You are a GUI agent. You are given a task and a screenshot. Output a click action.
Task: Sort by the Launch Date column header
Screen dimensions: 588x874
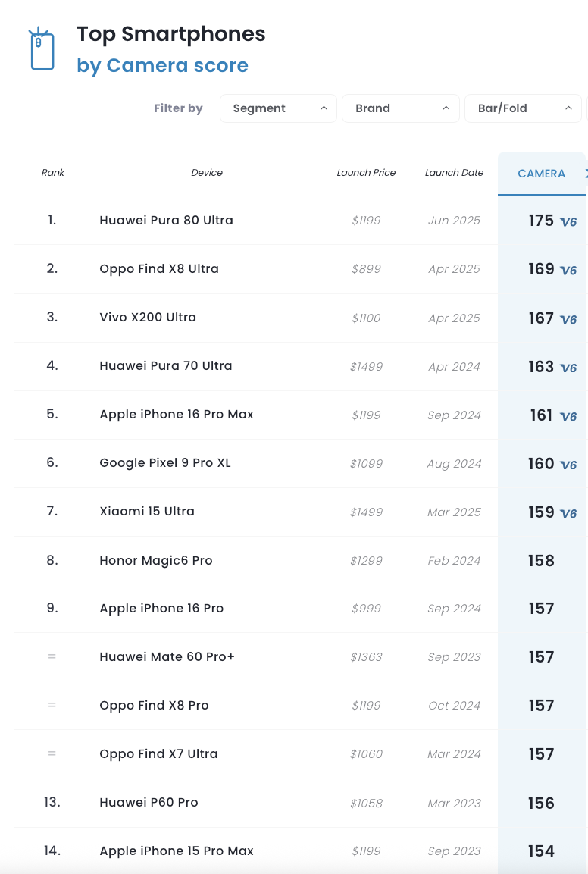[x=454, y=173]
